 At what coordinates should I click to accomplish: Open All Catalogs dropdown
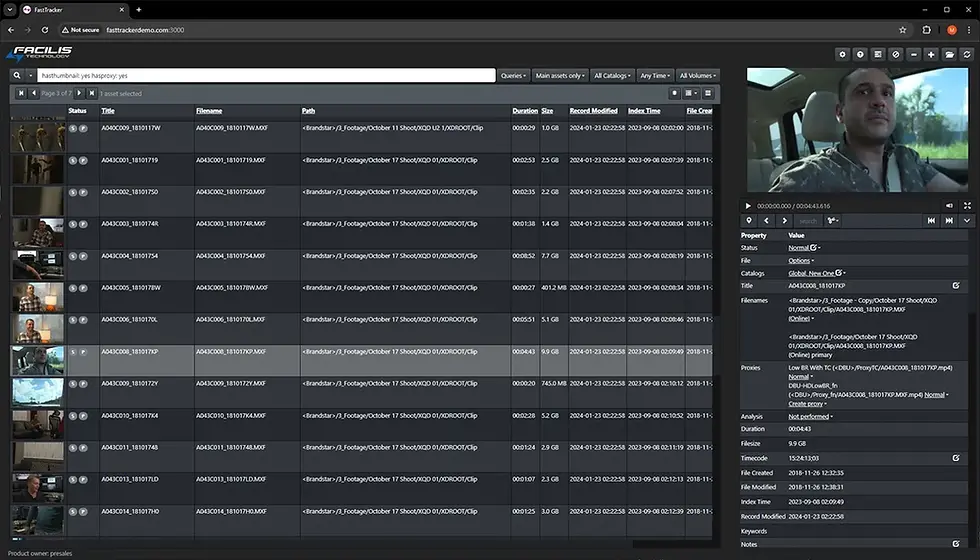point(612,76)
